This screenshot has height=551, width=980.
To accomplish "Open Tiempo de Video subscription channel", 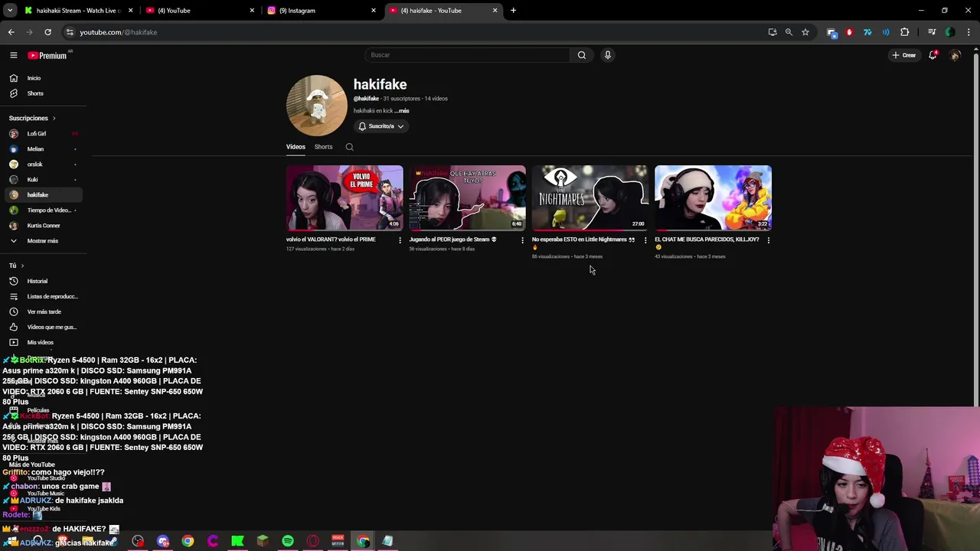I will (43, 210).
